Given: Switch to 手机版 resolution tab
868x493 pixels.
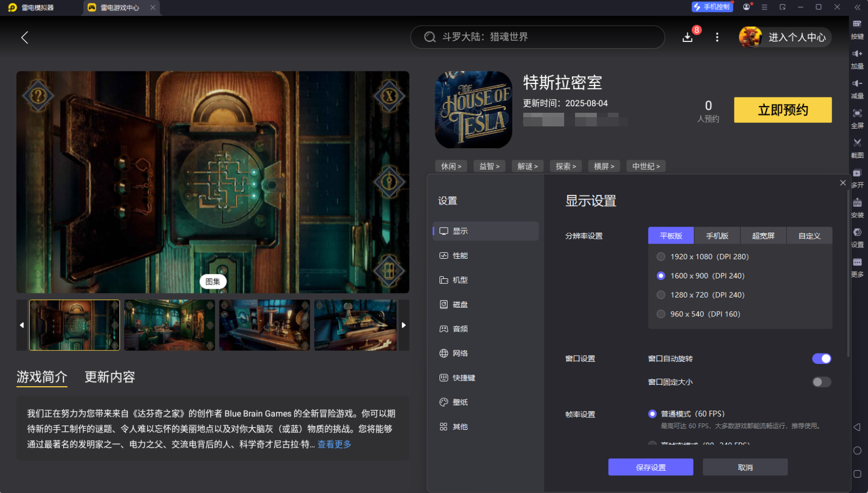Looking at the screenshot, I should [717, 236].
